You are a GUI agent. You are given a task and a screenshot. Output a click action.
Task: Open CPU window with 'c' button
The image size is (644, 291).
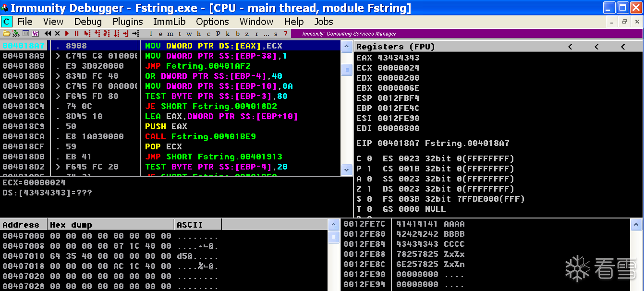pyautogui.click(x=208, y=34)
